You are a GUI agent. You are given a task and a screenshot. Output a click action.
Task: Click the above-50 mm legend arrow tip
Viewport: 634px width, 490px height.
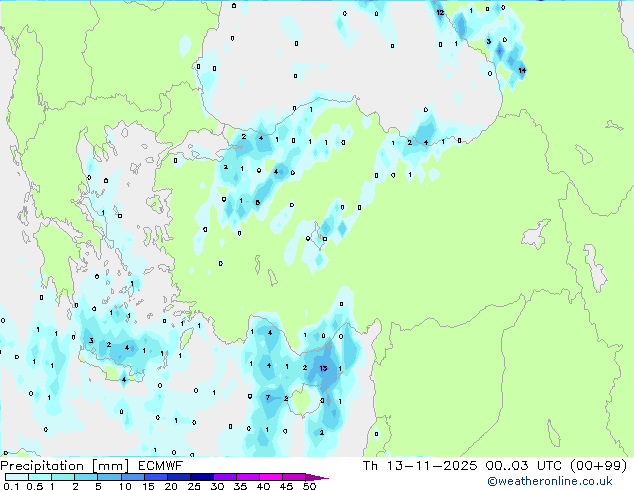(317, 478)
